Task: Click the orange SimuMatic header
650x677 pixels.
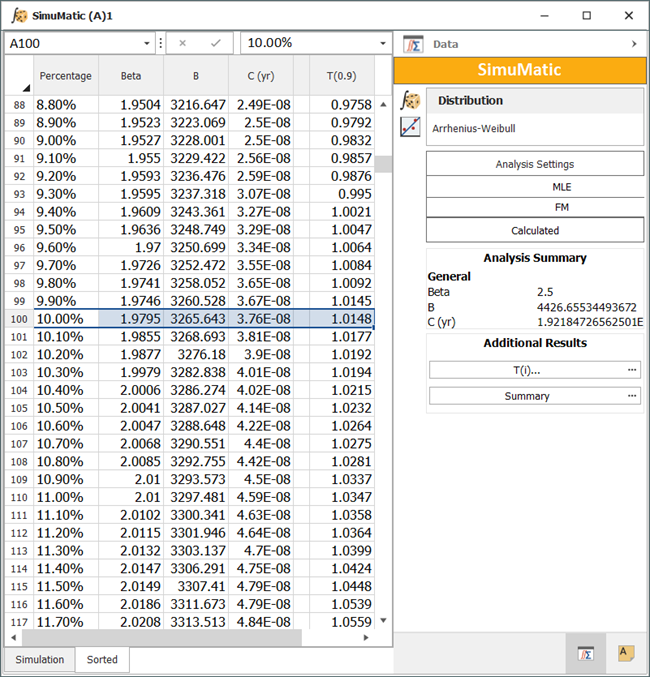Action: tap(520, 70)
